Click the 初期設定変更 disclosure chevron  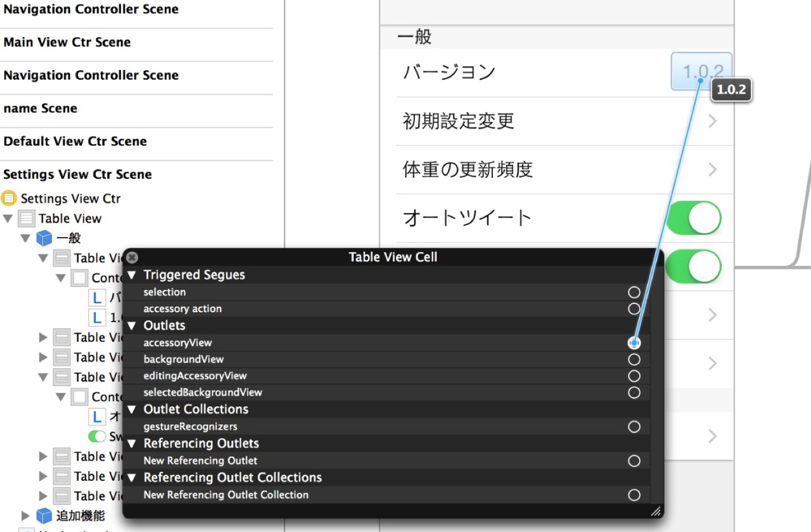click(712, 121)
